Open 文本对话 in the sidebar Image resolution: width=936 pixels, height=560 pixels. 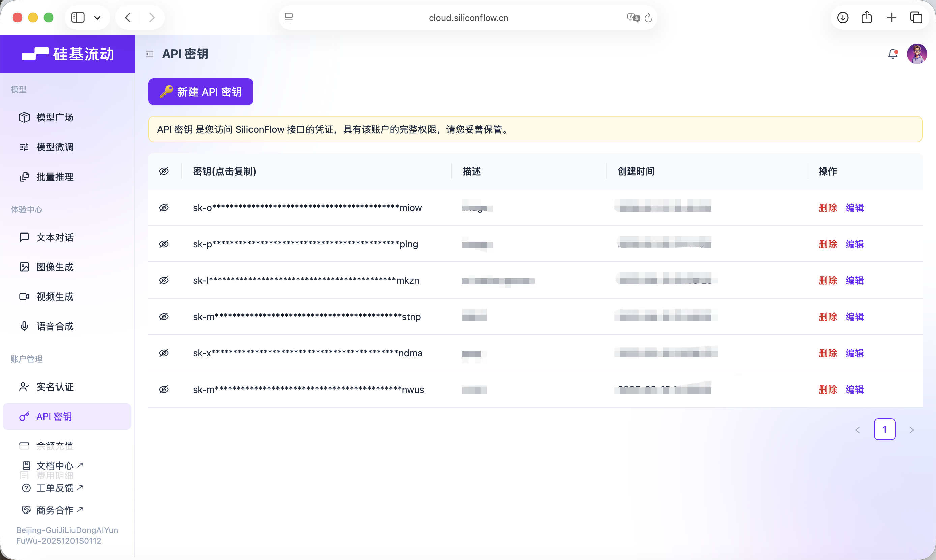(x=55, y=237)
